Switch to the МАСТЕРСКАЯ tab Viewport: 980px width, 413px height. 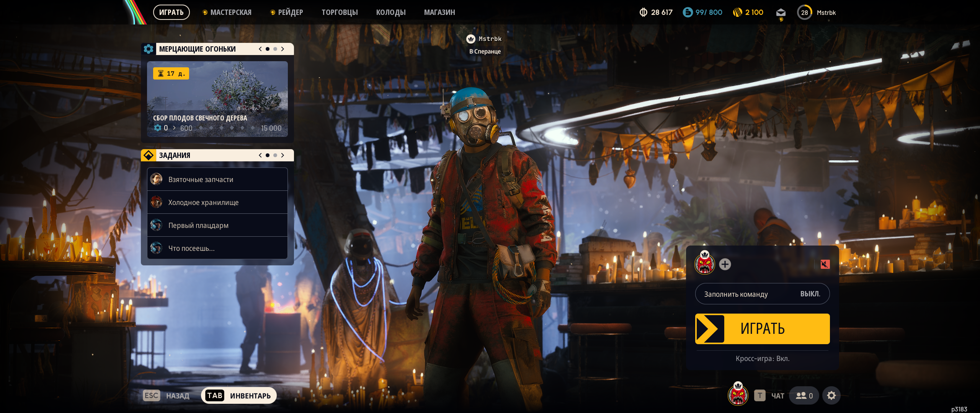point(230,12)
